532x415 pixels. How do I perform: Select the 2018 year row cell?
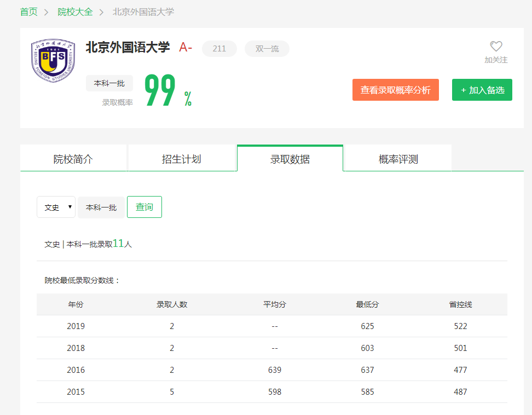76,348
